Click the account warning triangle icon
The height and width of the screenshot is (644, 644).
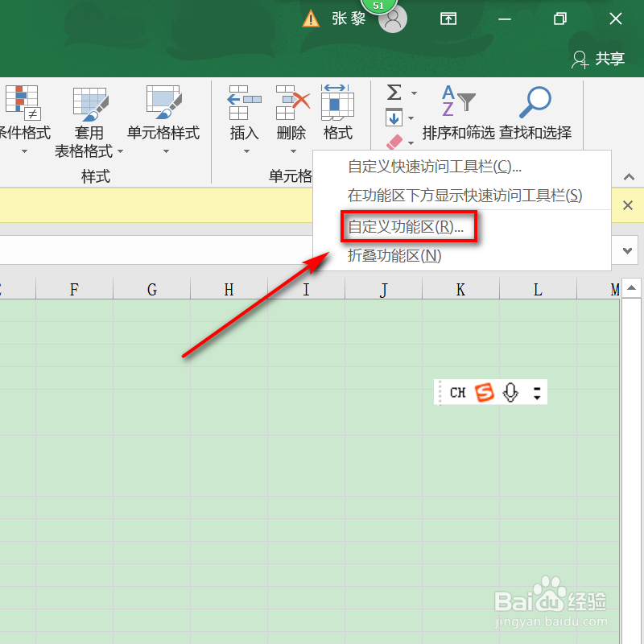(x=311, y=19)
